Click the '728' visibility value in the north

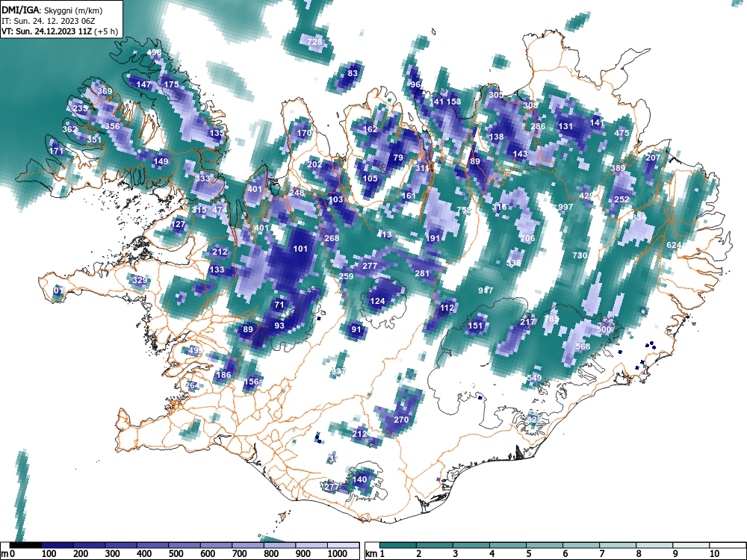(x=314, y=42)
